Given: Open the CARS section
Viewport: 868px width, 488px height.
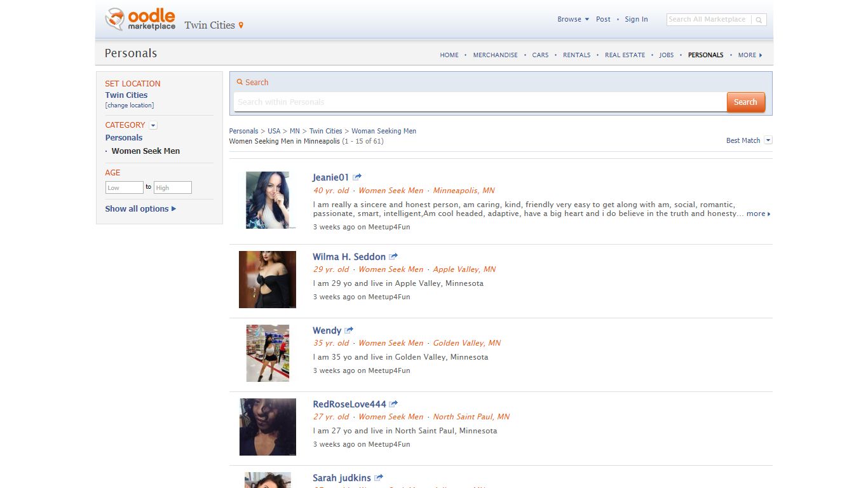Looking at the screenshot, I should (540, 55).
